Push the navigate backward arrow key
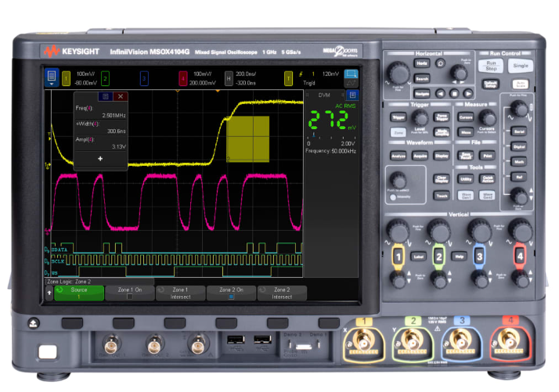 pyautogui.click(x=440, y=93)
